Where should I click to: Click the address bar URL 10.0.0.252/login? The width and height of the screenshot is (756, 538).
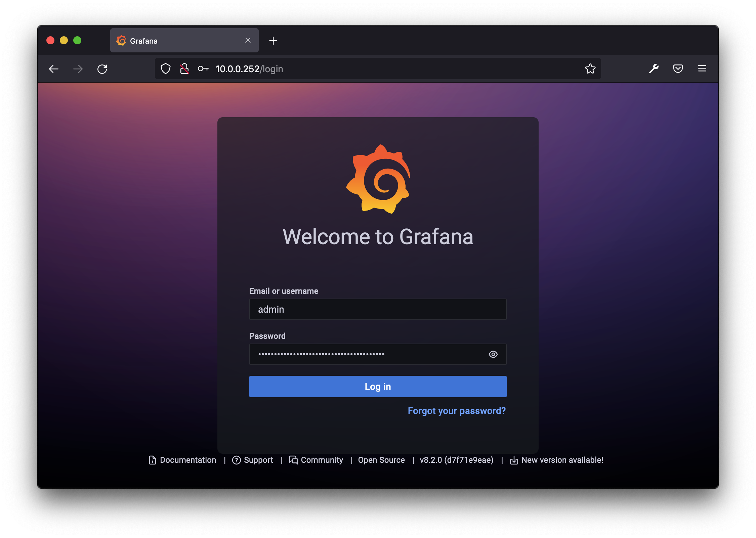249,69
